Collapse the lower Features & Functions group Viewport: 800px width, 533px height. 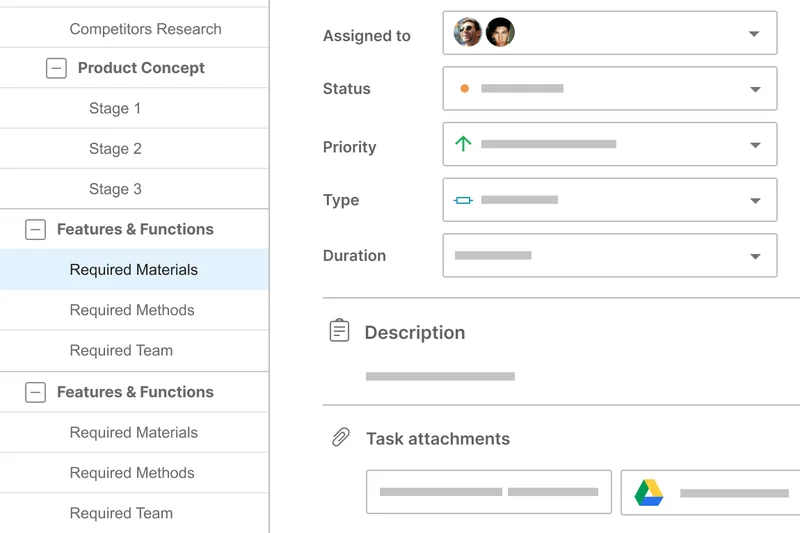coord(35,392)
